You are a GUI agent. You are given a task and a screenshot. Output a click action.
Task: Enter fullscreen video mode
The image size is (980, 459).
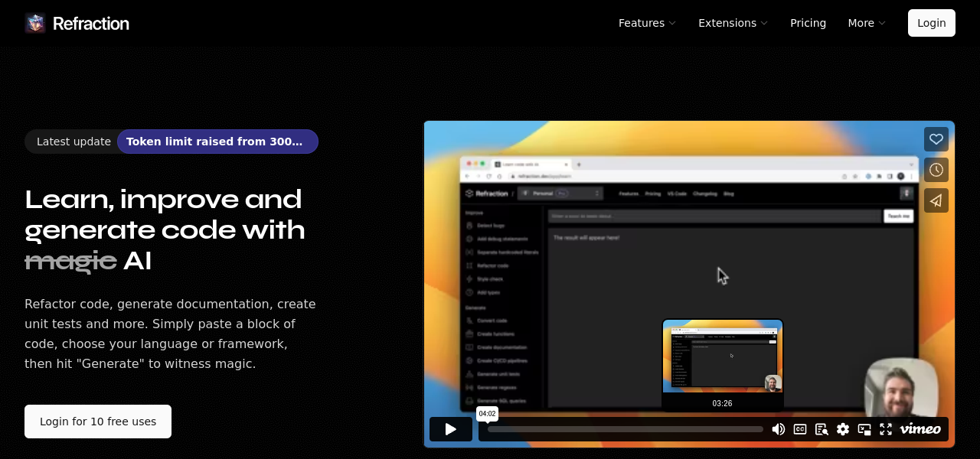[x=886, y=429]
